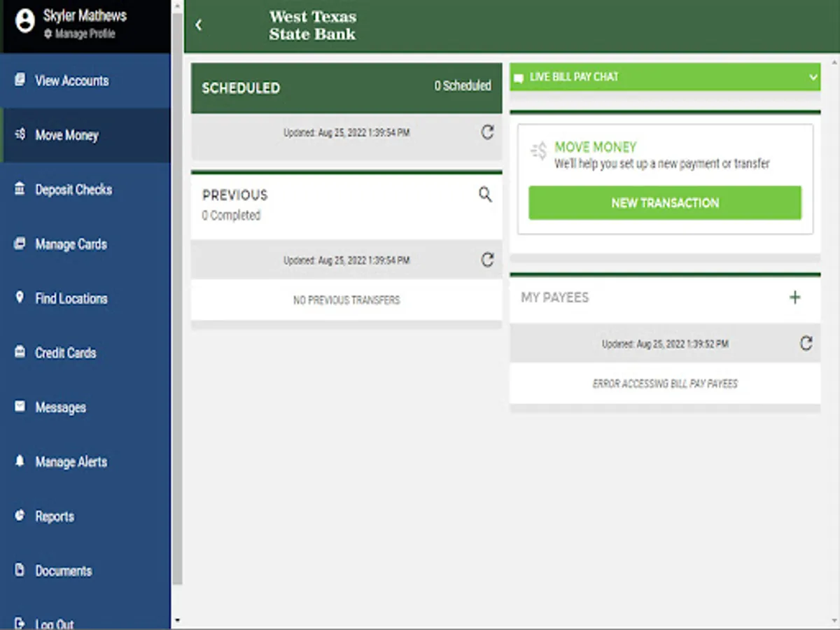Refresh the Previous transfers panel
This screenshot has height=630, width=840.
point(487,260)
